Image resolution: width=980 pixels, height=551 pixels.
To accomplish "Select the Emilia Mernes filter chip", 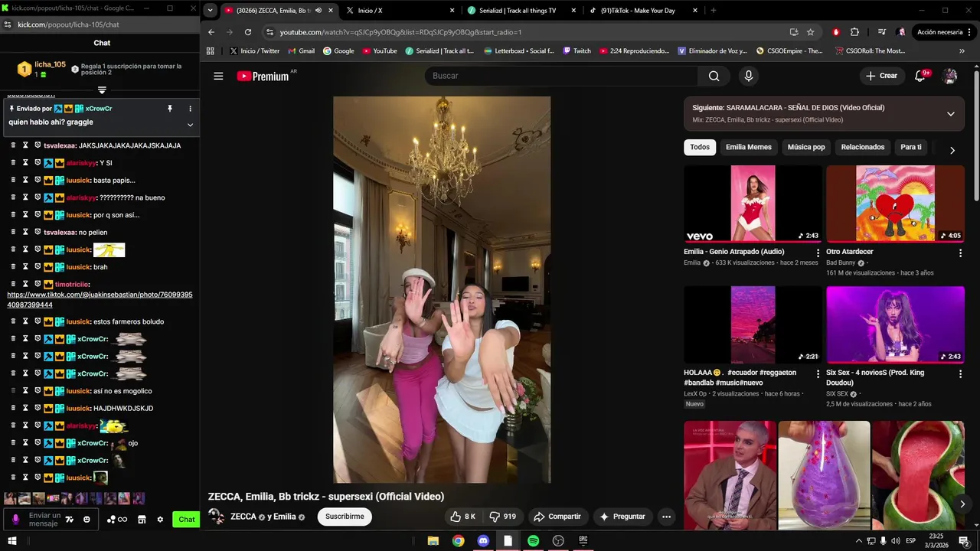I will click(x=749, y=147).
